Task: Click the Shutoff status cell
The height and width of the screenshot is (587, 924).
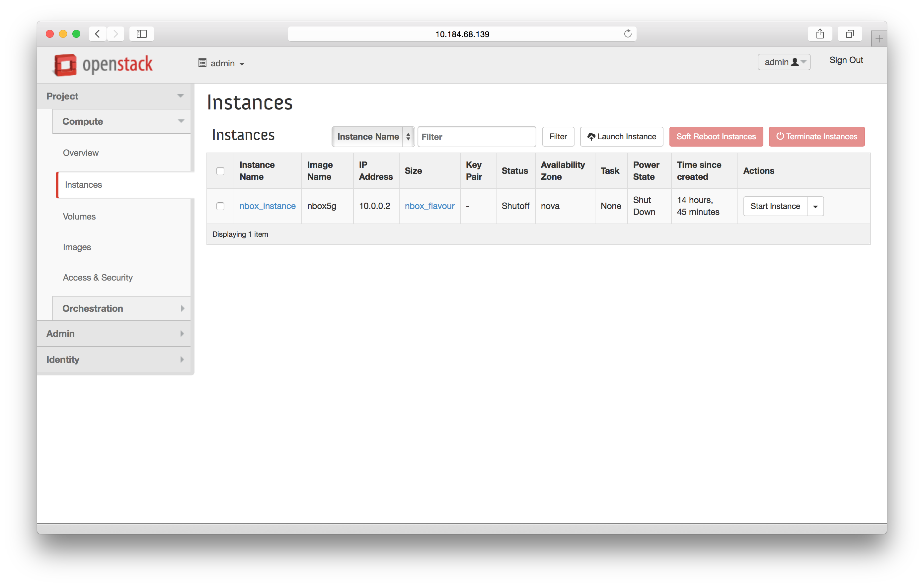Action: [x=515, y=206]
